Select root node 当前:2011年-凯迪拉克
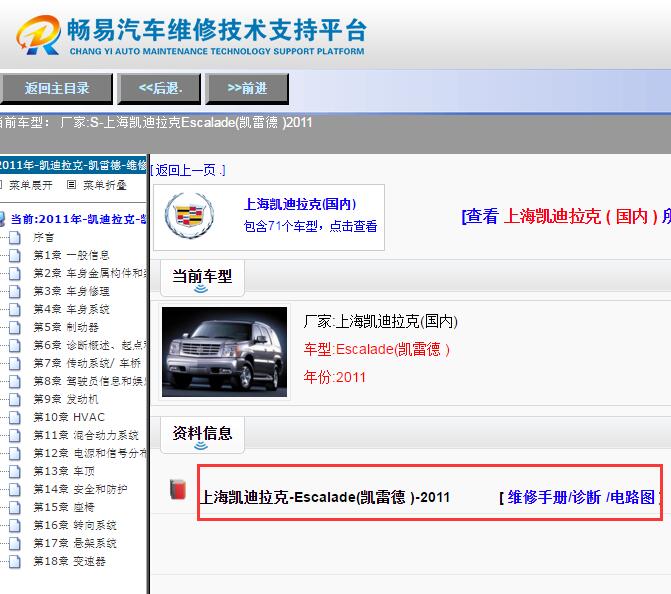 (78, 219)
